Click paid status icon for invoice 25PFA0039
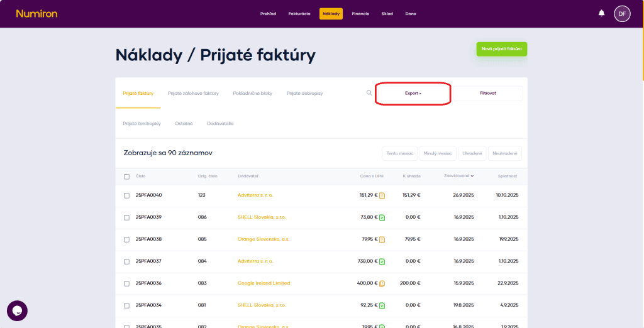Viewport: 644px width, 328px height. point(382,217)
